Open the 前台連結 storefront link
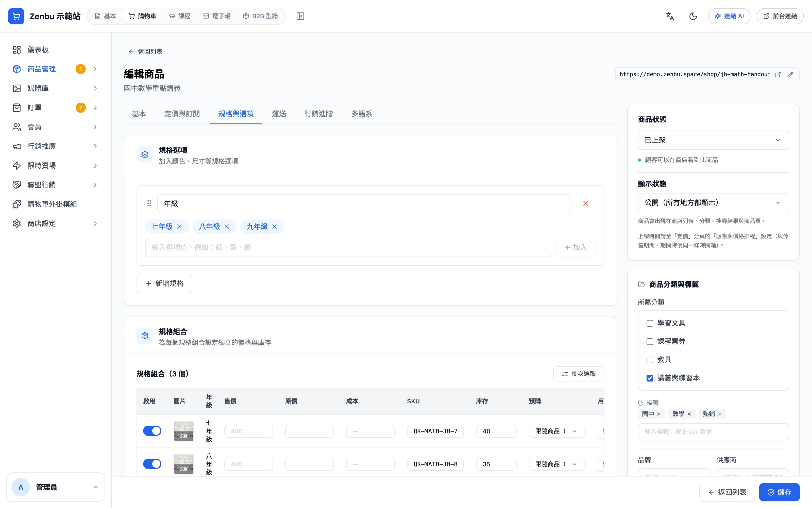The height and width of the screenshot is (508, 812). coord(780,16)
